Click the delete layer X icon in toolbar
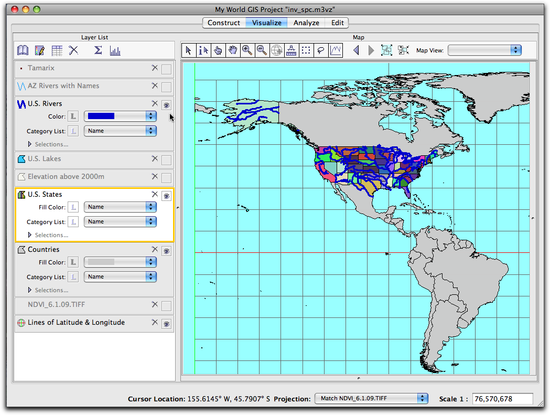This screenshot has height=415, width=550. [74, 51]
